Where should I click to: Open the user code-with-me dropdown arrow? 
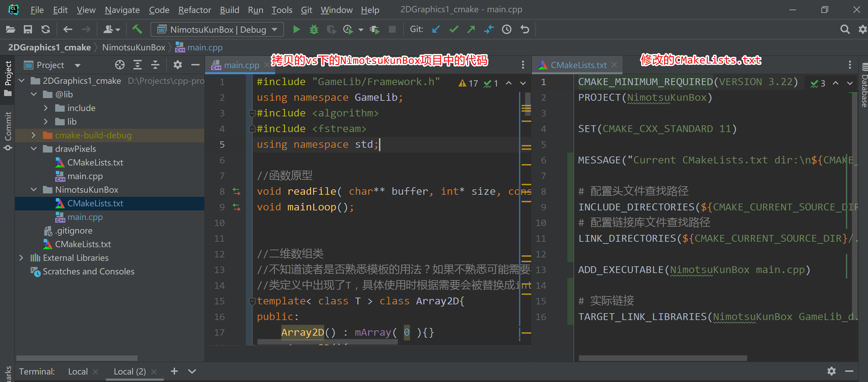pos(118,30)
